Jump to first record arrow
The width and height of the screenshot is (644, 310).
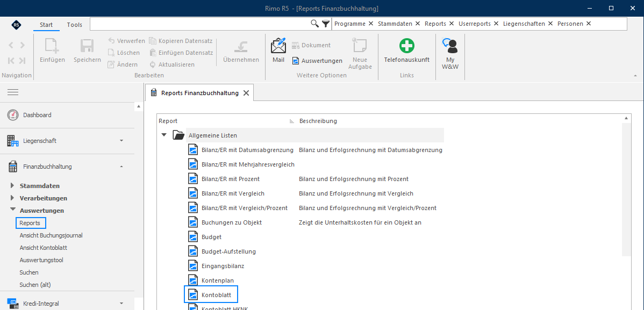tap(11, 60)
